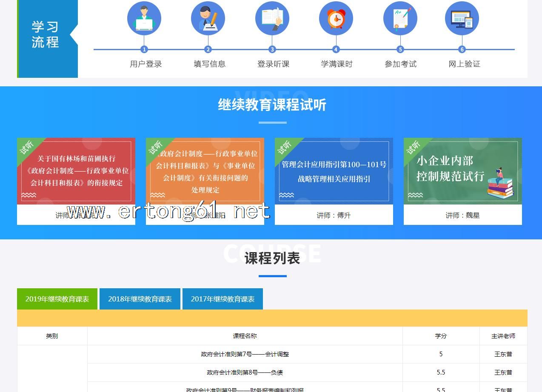Click lecturer name 魏星 under course
542x392 pixels.
pos(462,215)
